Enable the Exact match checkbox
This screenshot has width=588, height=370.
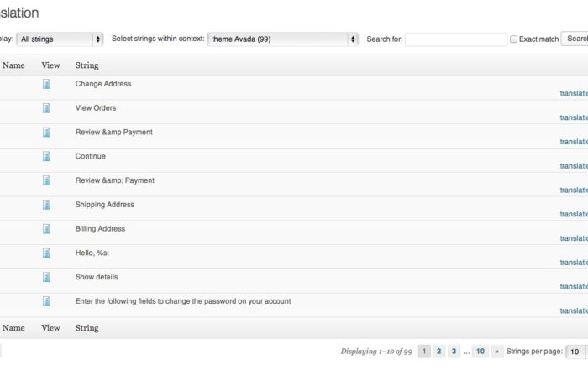pos(514,39)
